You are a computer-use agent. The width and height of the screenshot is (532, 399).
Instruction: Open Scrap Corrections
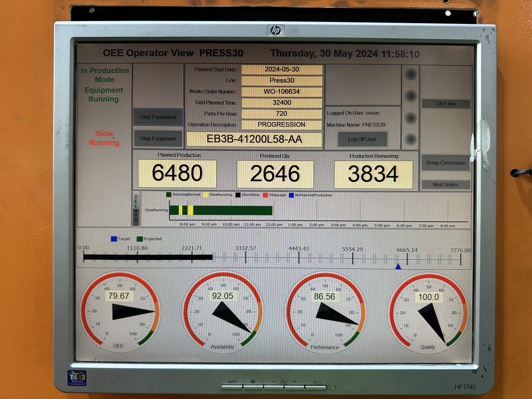coord(445,163)
